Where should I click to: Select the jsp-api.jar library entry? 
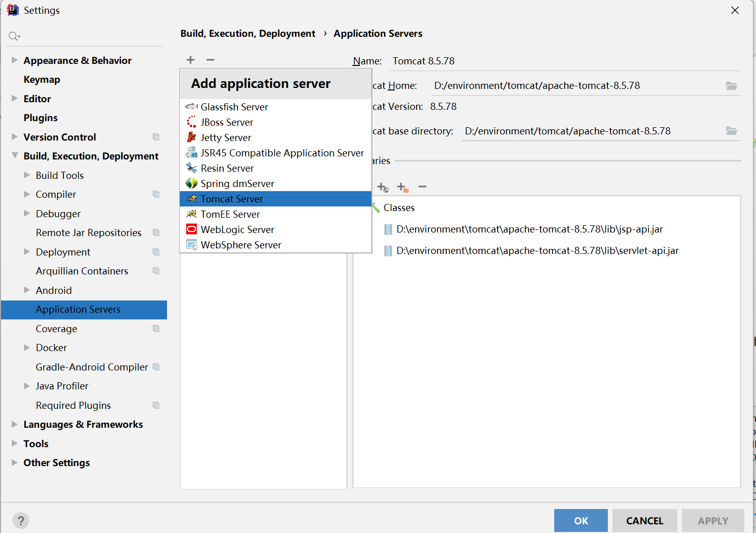pyautogui.click(x=530, y=229)
